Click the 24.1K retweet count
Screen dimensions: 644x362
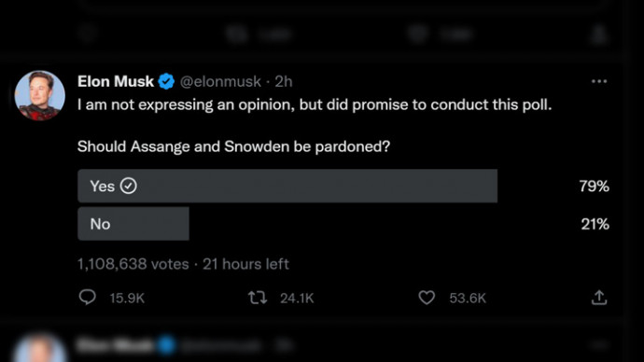click(297, 298)
